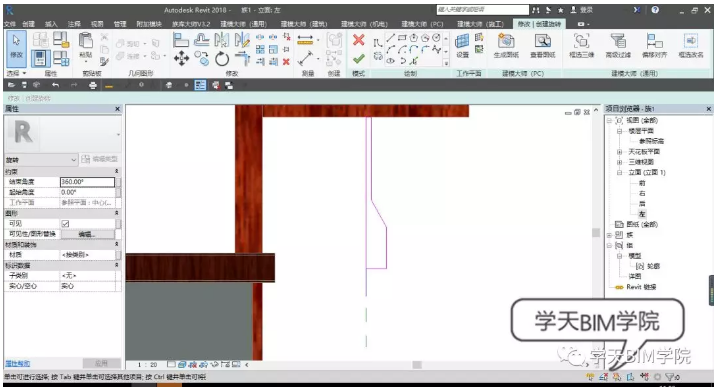721x392 pixels.
Task: Click the red X cancel mode icon
Action: [x=359, y=40]
